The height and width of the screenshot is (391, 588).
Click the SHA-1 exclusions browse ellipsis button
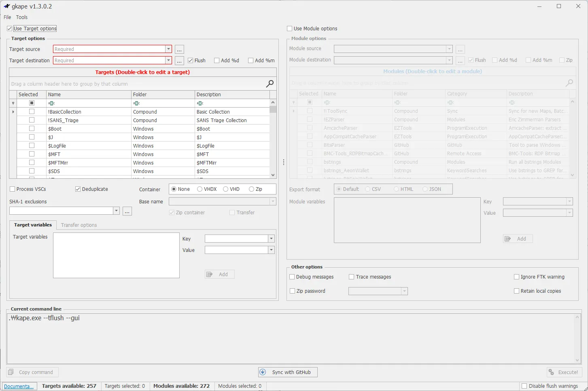(127, 211)
